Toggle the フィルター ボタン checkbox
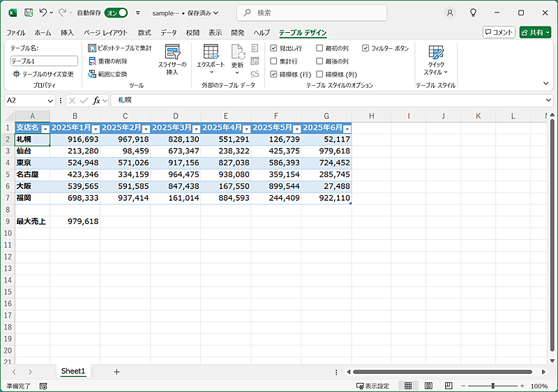 tap(365, 48)
